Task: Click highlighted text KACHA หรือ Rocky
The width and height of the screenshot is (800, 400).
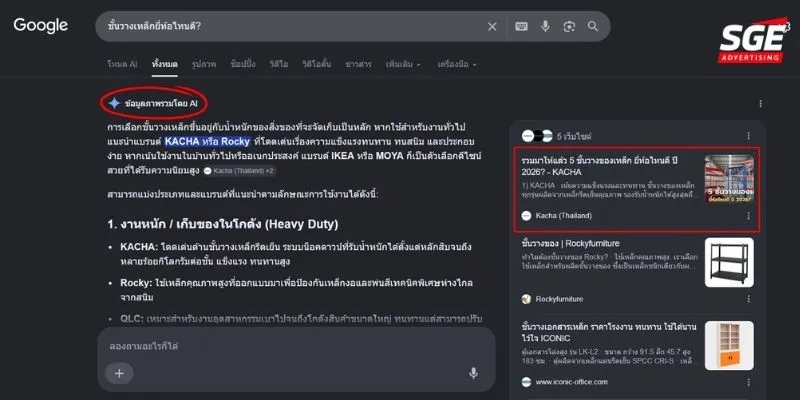Action: point(207,141)
